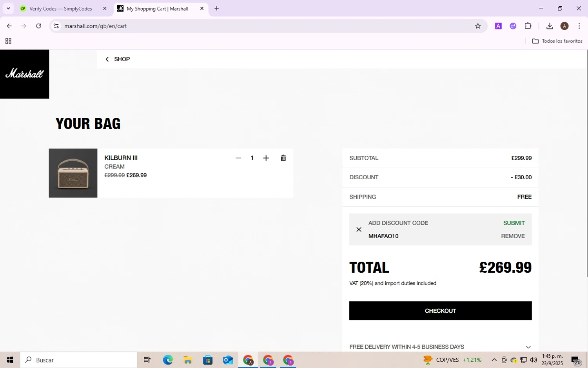Click the Marshall logo
The width and height of the screenshot is (588, 368).
click(24, 74)
